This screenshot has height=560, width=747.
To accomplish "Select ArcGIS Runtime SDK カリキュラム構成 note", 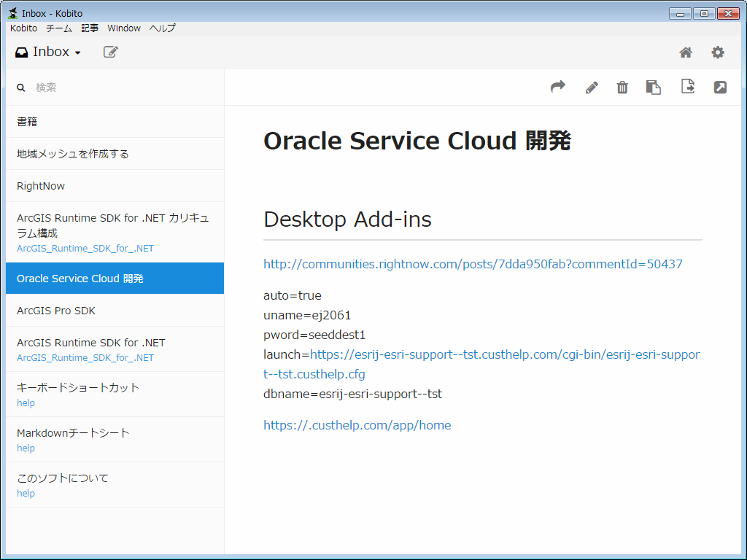I will pos(115,232).
